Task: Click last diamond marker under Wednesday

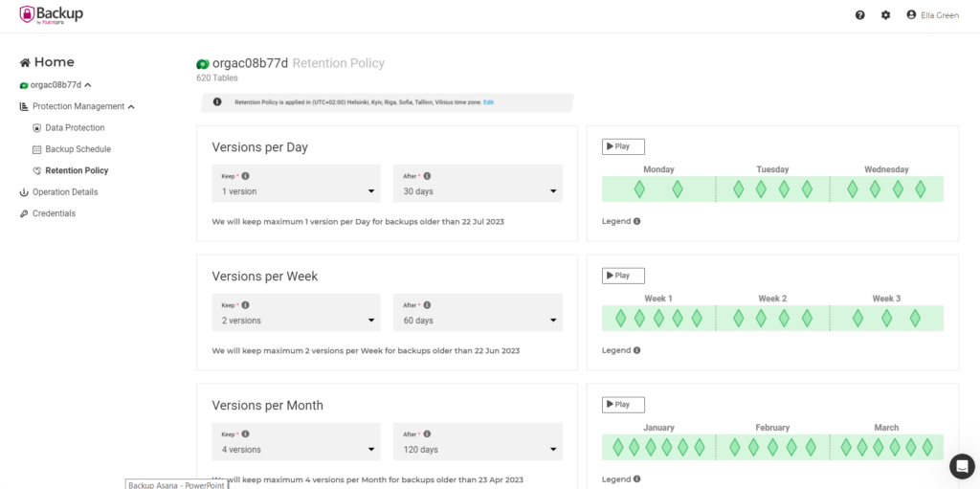Action: (x=920, y=189)
